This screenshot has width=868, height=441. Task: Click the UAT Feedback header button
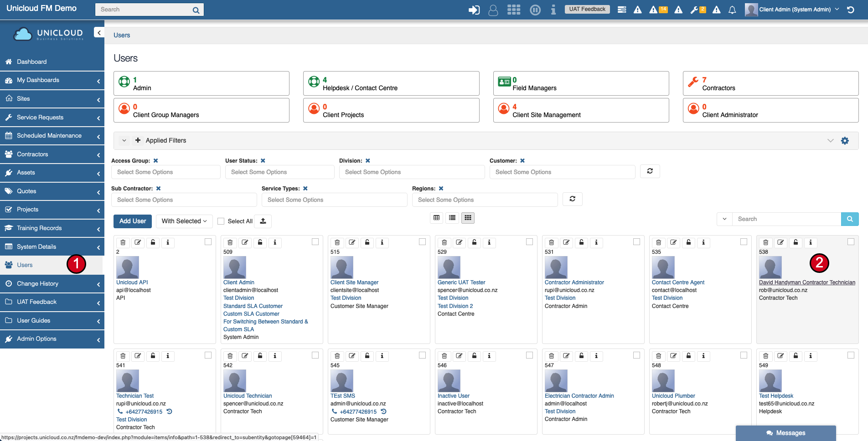pyautogui.click(x=587, y=9)
